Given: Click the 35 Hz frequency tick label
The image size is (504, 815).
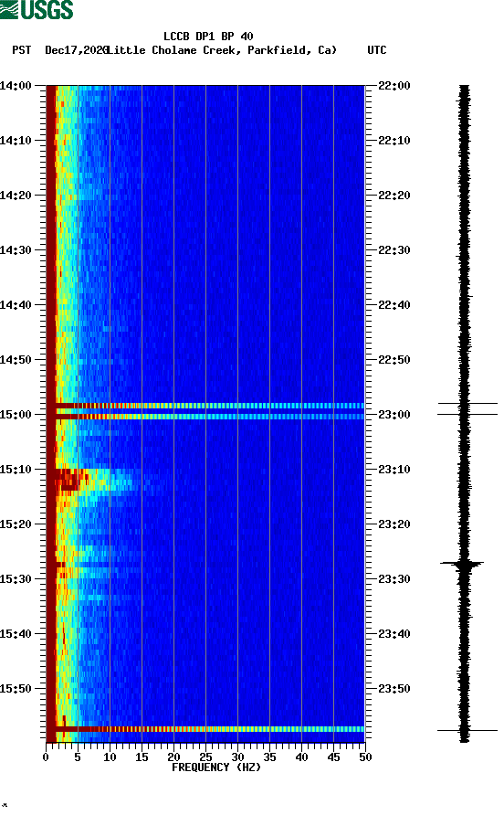Looking at the screenshot, I should pyautogui.click(x=269, y=757).
